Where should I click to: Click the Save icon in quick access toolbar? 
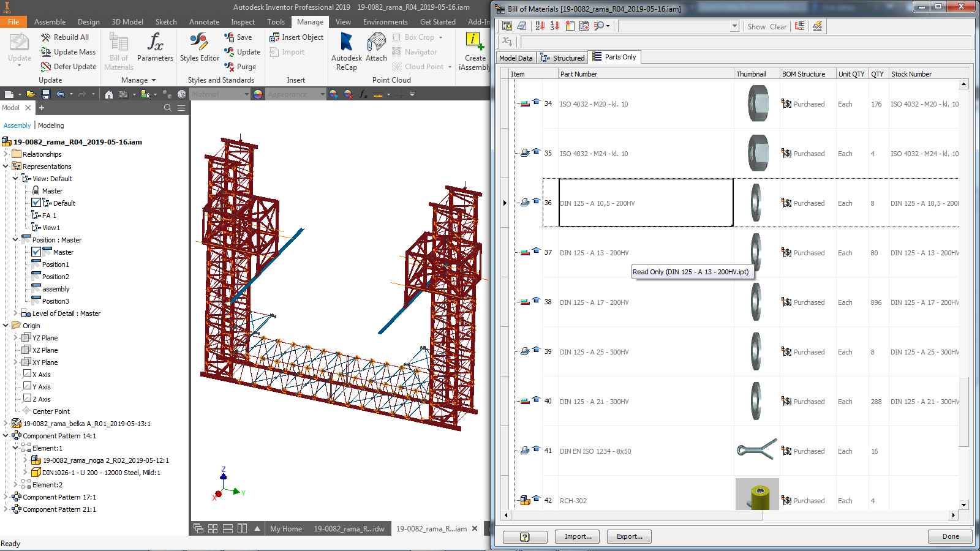pyautogui.click(x=45, y=94)
